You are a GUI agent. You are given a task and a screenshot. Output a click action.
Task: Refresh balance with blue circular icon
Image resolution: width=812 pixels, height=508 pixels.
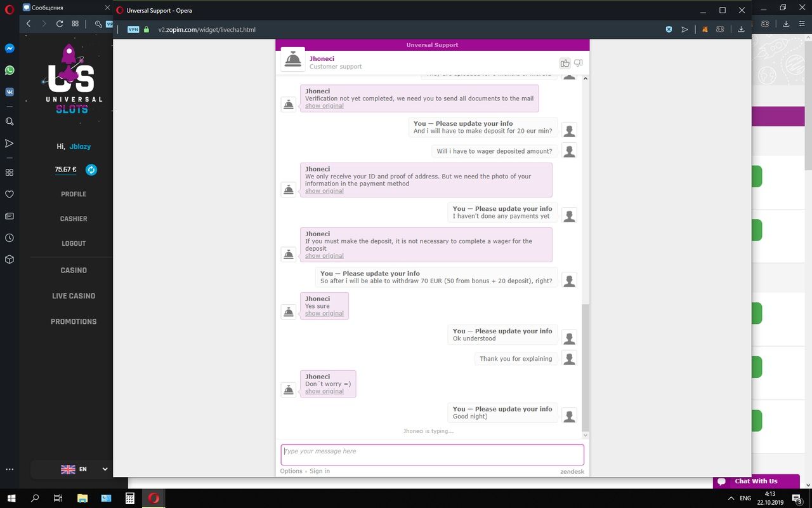[x=91, y=170]
